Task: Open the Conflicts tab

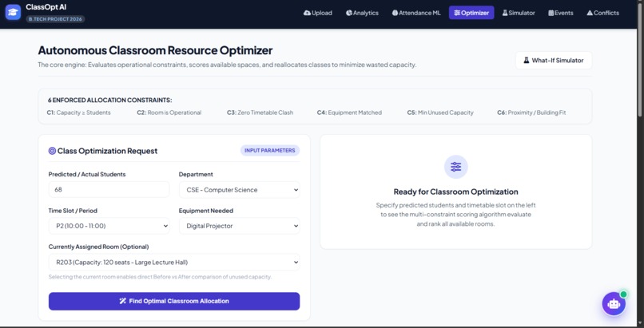Action: (602, 13)
